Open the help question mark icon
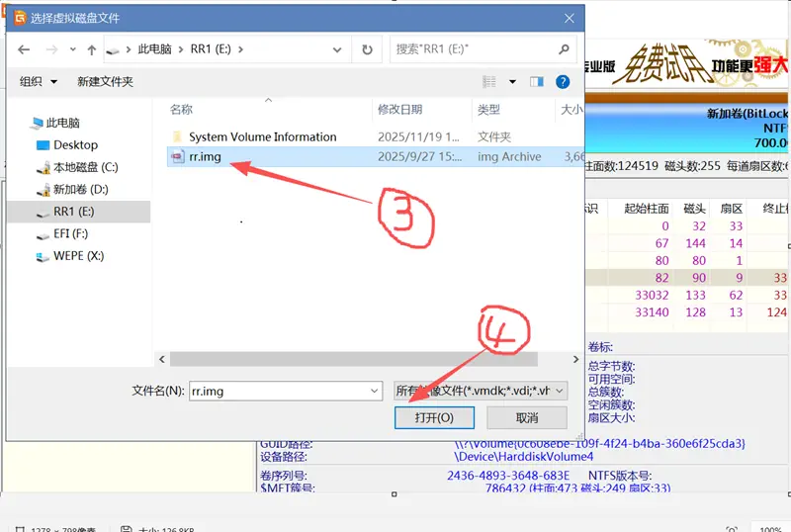Viewport: 791px width, 532px height. point(563,81)
